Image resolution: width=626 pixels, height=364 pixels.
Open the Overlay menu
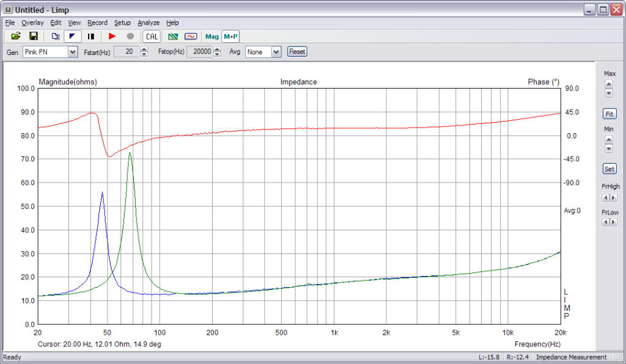[x=32, y=23]
